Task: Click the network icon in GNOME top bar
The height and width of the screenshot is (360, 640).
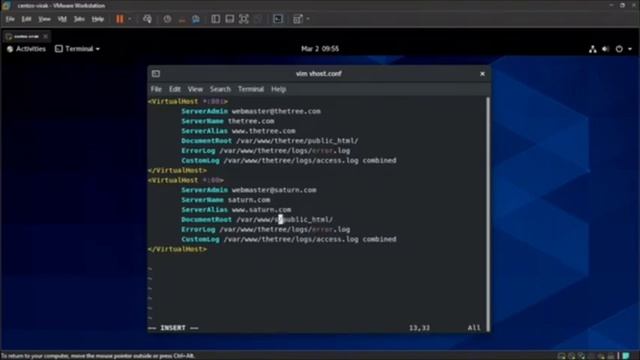Action: pos(593,49)
